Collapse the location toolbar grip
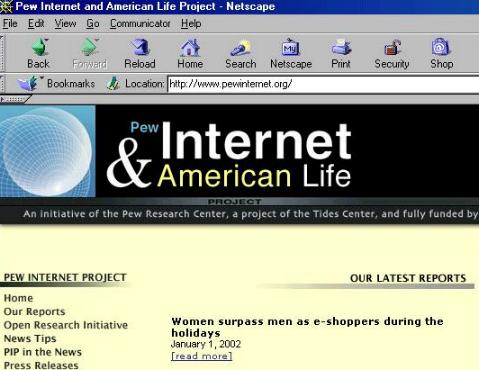Screen dimensions: 479x370 coord(2,84)
